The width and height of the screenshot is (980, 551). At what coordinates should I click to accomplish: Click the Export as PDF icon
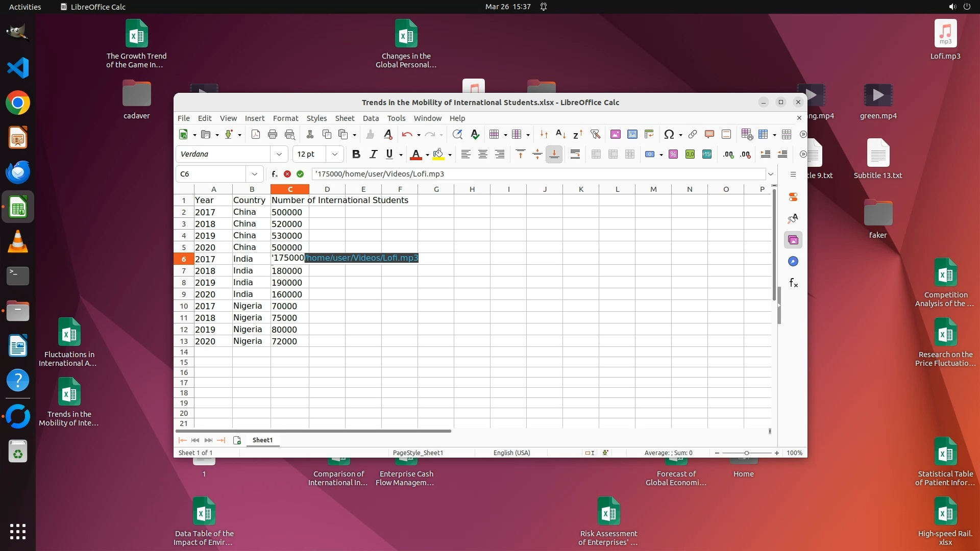pos(256,134)
